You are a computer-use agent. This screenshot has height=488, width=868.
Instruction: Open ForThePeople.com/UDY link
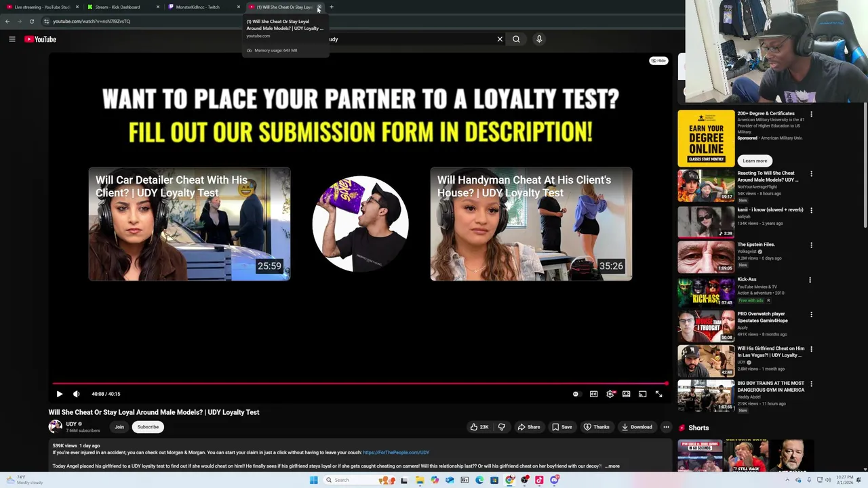pyautogui.click(x=396, y=452)
